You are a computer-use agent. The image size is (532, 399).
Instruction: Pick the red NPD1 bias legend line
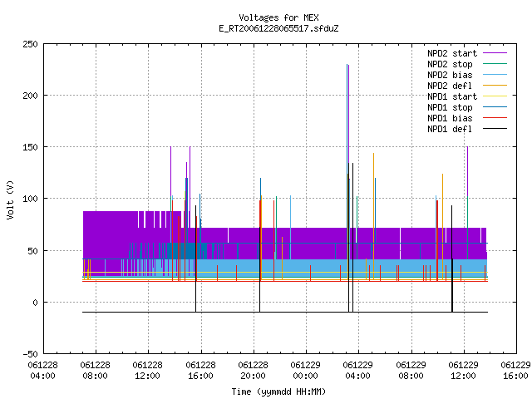(495, 118)
